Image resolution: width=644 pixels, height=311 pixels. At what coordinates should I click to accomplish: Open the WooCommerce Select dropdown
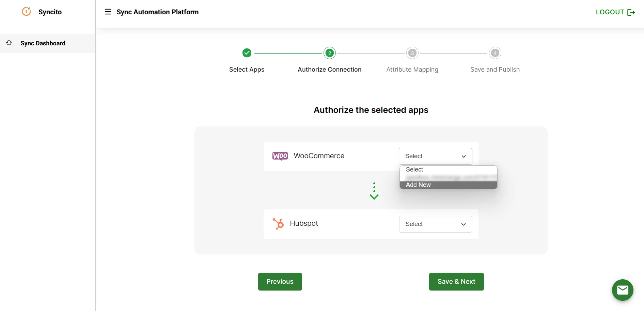pos(435,156)
